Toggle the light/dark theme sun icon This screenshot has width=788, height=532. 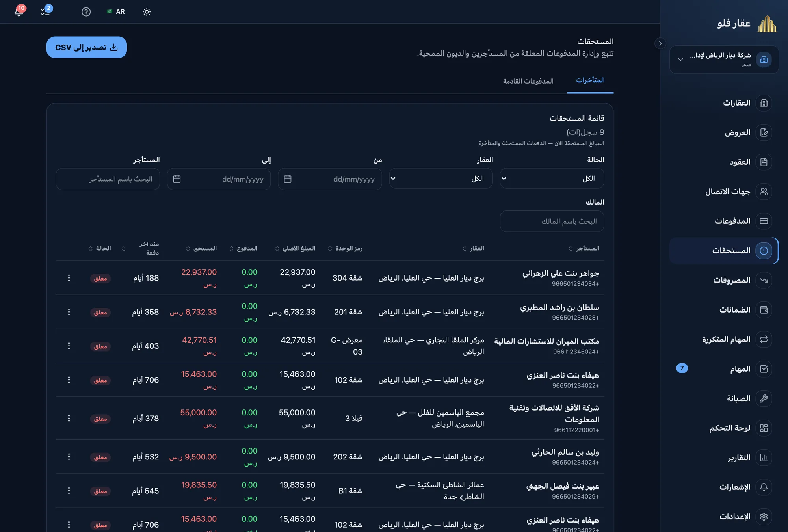tap(147, 12)
